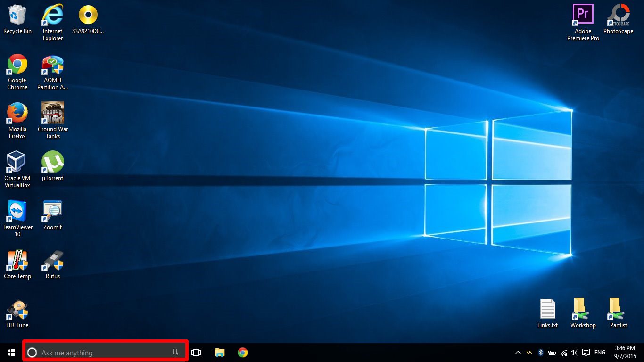
Task: Click the Cortana circle icon
Action: (x=32, y=353)
